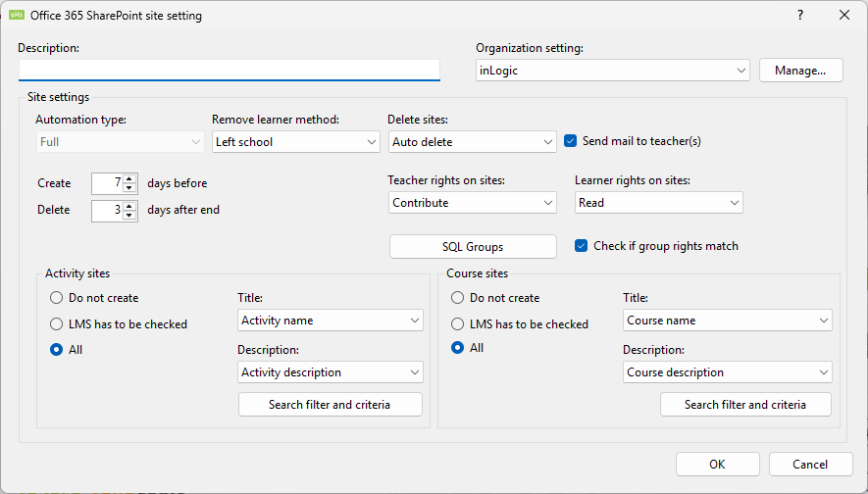Open SQL Groups
The image size is (868, 494).
pos(473,247)
